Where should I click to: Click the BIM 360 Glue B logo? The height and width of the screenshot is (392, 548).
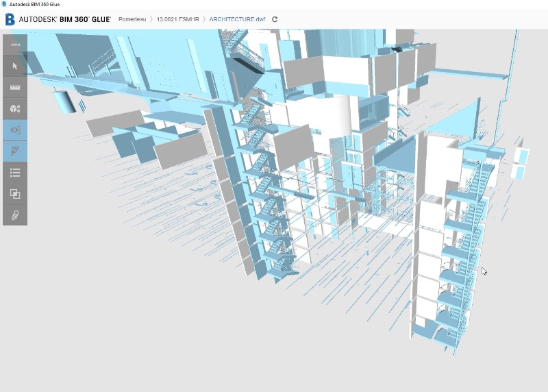tap(10, 19)
